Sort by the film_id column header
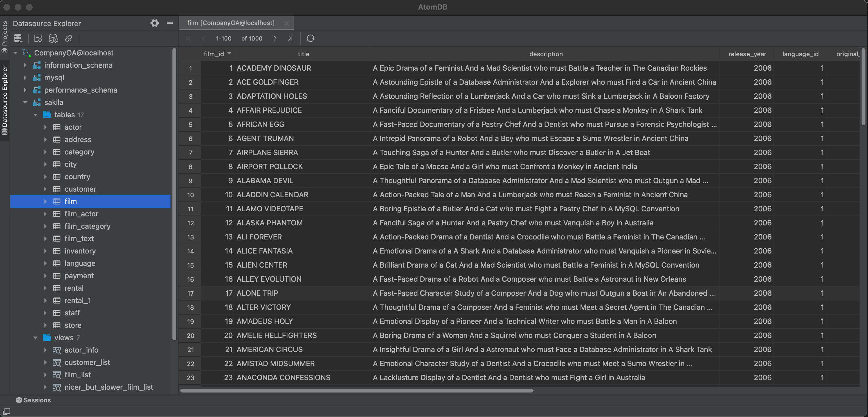The width and height of the screenshot is (868, 417). click(218, 54)
